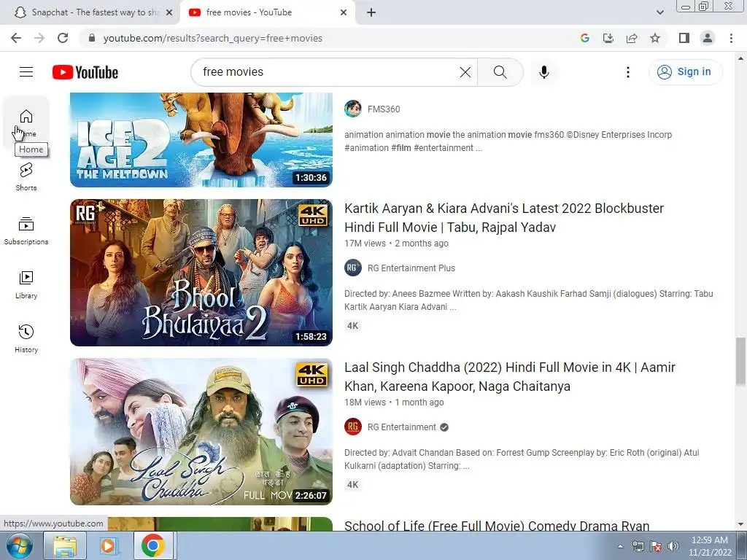Screen dimensions: 747x560
Task: Open History in the sidebar
Action: click(x=26, y=338)
